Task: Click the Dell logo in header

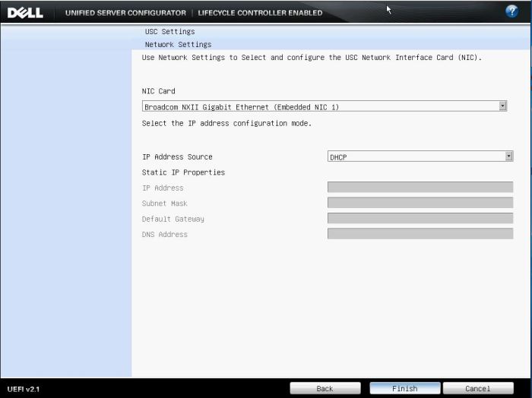Action: pos(25,12)
